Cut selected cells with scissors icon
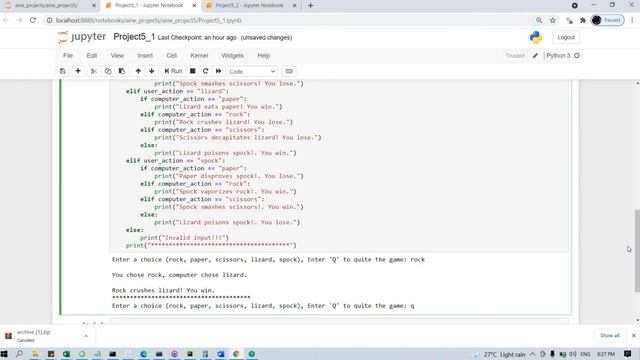 (x=93, y=71)
